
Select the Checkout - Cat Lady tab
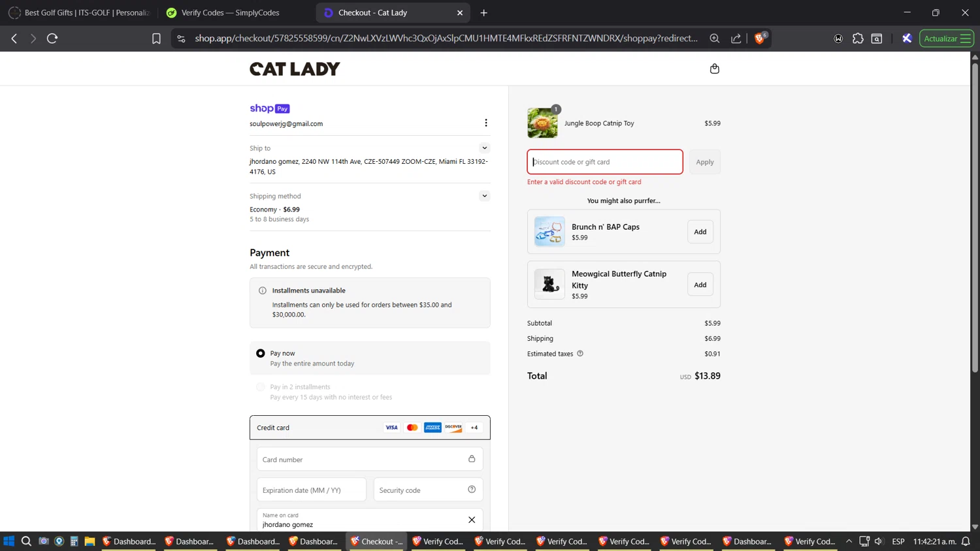pos(392,12)
